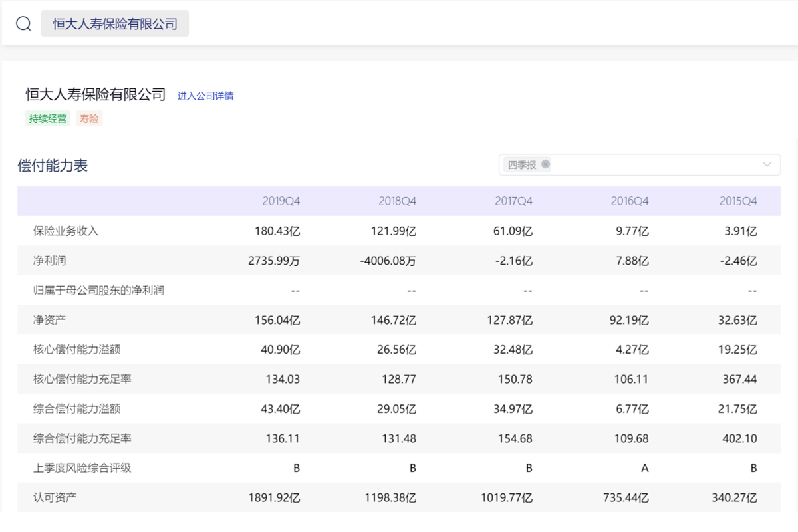Click the 156.04亿 net assets value

coord(277,320)
